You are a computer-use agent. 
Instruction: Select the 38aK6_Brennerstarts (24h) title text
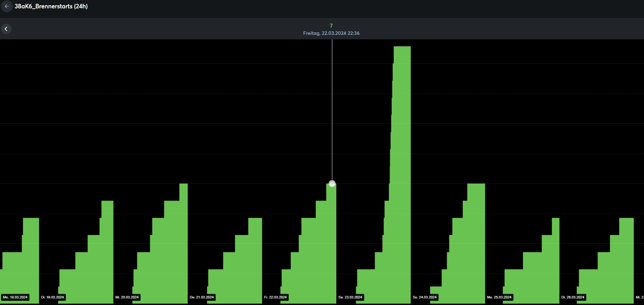pos(51,6)
